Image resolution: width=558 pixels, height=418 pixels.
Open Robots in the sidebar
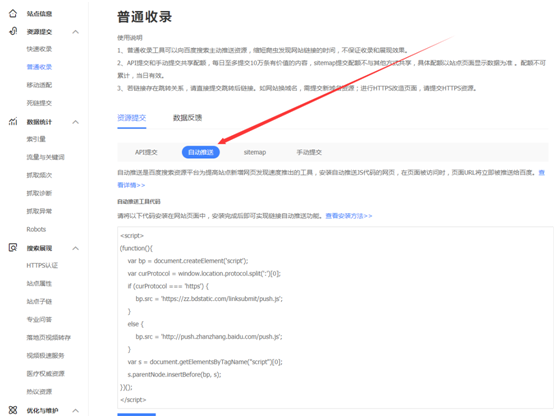[36, 229]
